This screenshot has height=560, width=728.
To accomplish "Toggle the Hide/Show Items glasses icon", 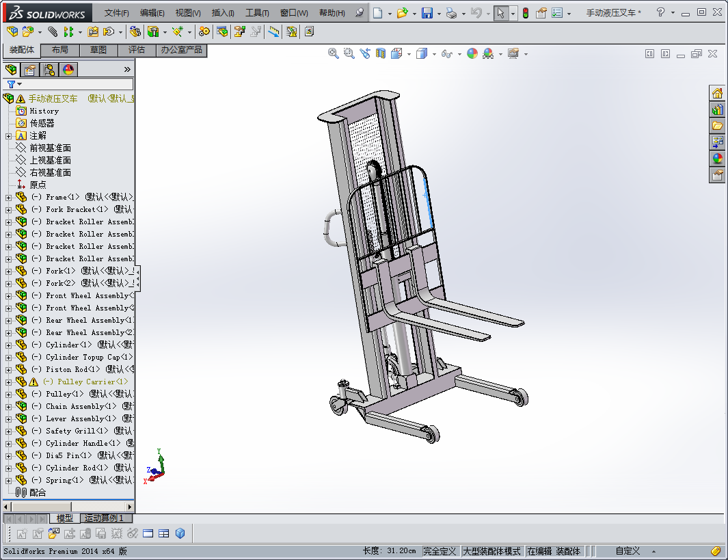I will point(446,53).
